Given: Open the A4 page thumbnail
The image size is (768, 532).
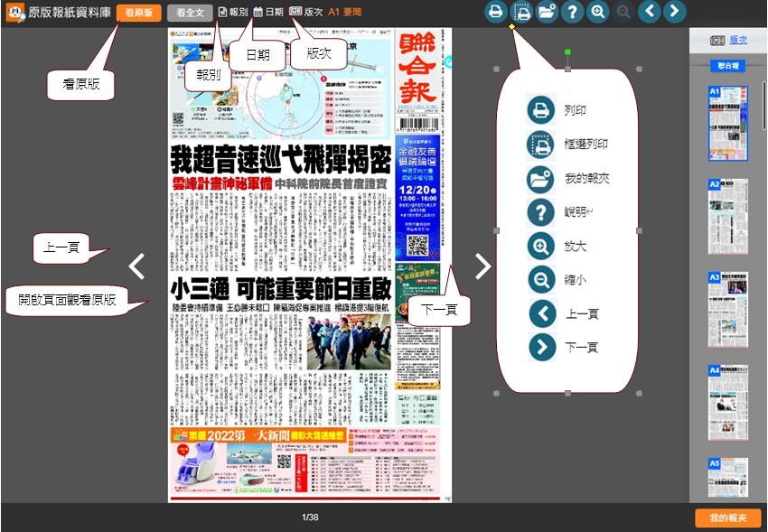Looking at the screenshot, I should [x=728, y=402].
